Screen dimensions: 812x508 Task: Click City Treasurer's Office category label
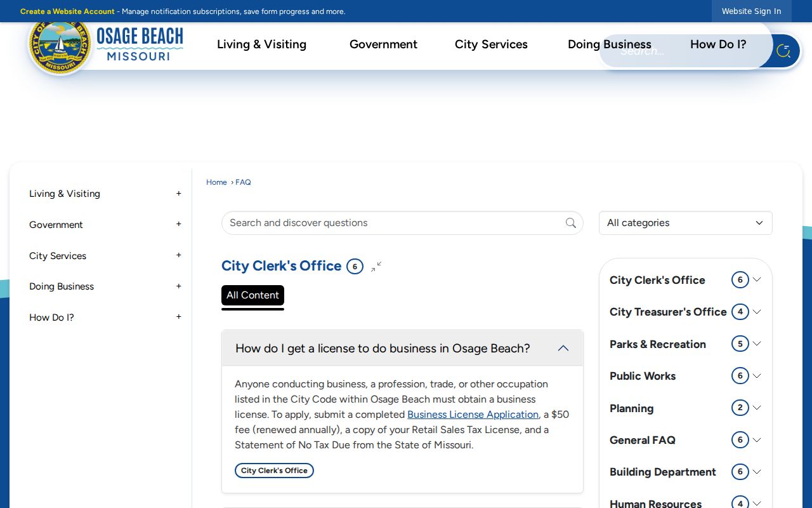[668, 312]
